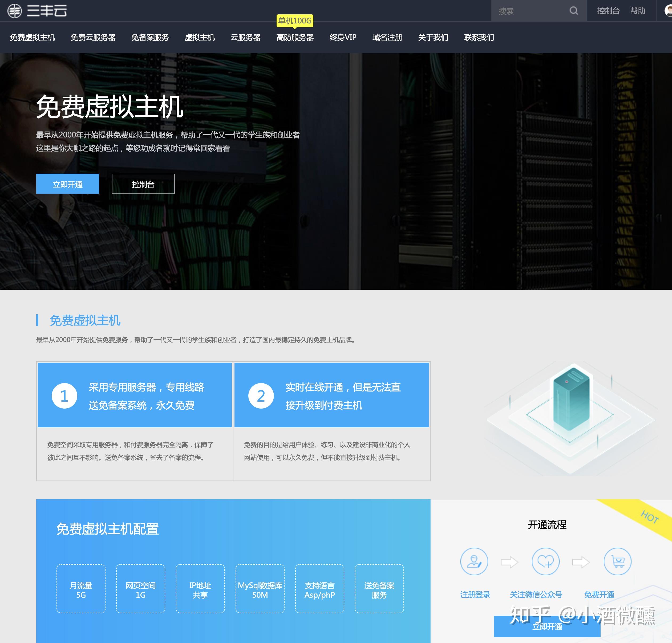Open 免费虚拟主机 menu item
This screenshot has width=672, height=643.
(x=32, y=37)
